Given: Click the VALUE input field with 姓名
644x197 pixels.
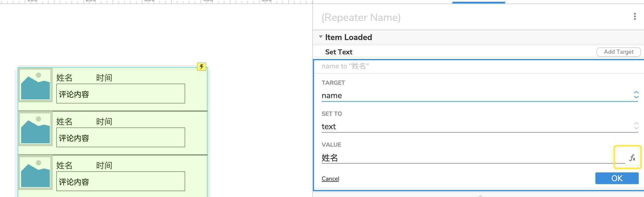Looking at the screenshot, I should point(473,158).
